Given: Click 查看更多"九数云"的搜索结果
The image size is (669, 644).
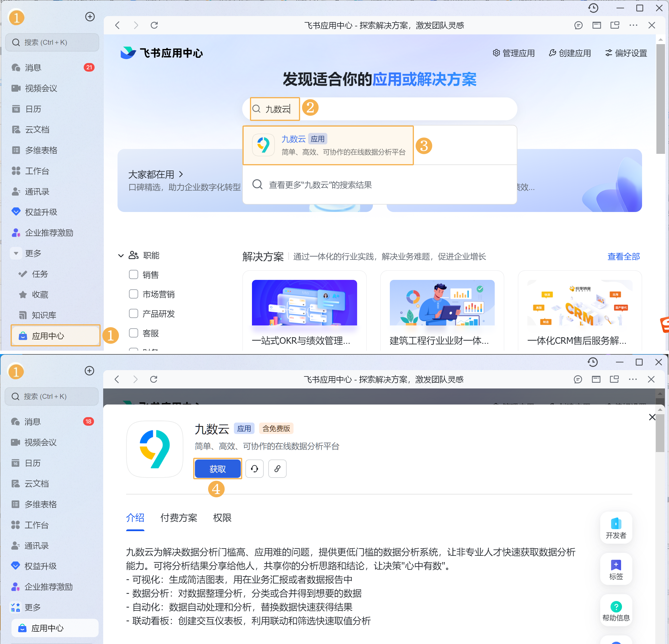Looking at the screenshot, I should (x=380, y=185).
